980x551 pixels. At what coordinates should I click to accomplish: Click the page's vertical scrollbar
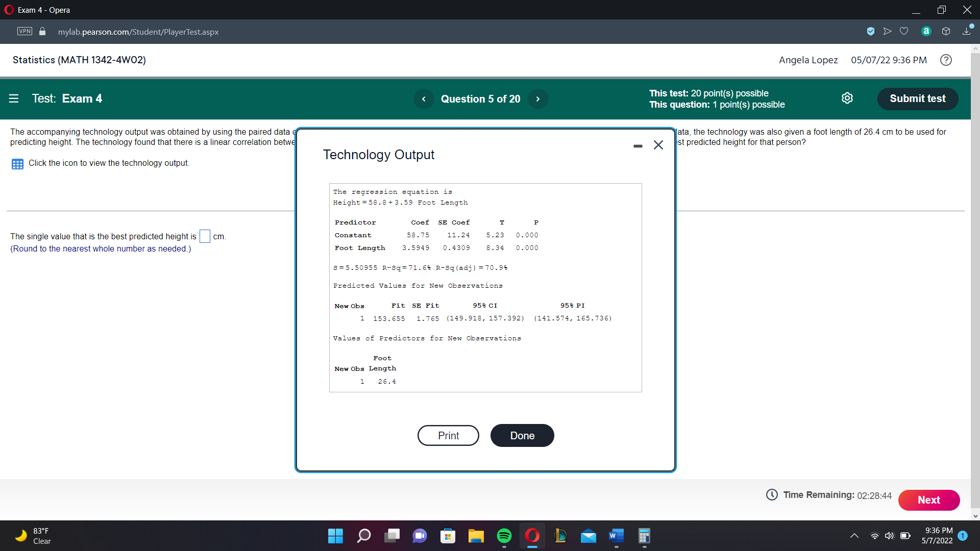click(975, 281)
